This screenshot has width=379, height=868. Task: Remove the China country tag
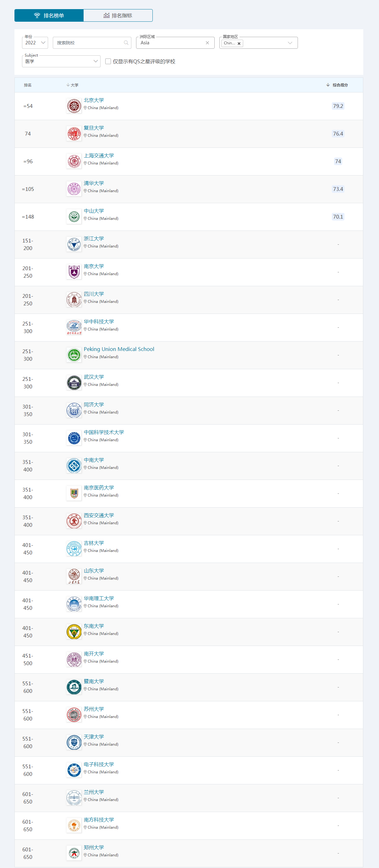(x=239, y=43)
